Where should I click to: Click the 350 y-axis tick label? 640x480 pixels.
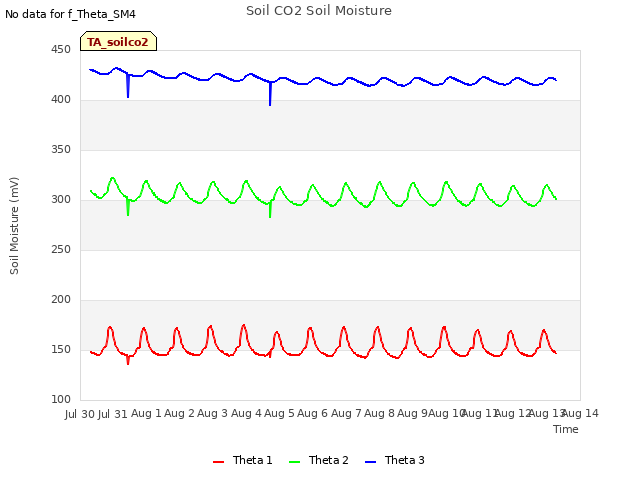click(x=61, y=150)
